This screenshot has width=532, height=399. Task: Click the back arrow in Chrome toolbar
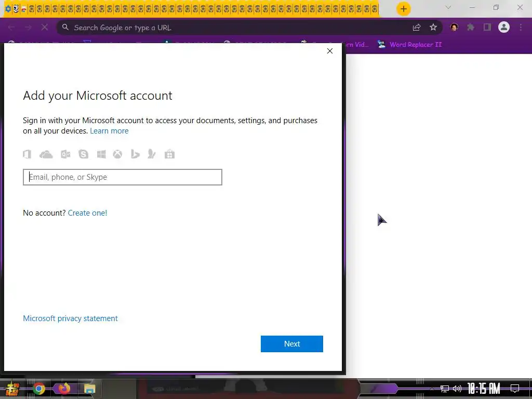tap(11, 28)
